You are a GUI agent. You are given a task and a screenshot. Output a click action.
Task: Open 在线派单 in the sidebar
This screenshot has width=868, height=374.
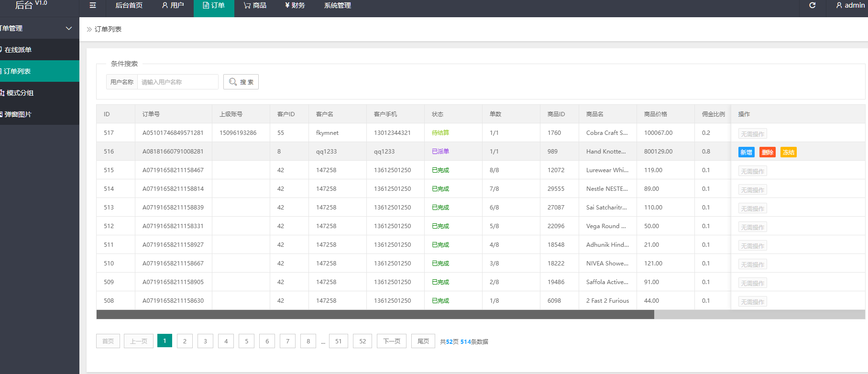click(x=18, y=50)
